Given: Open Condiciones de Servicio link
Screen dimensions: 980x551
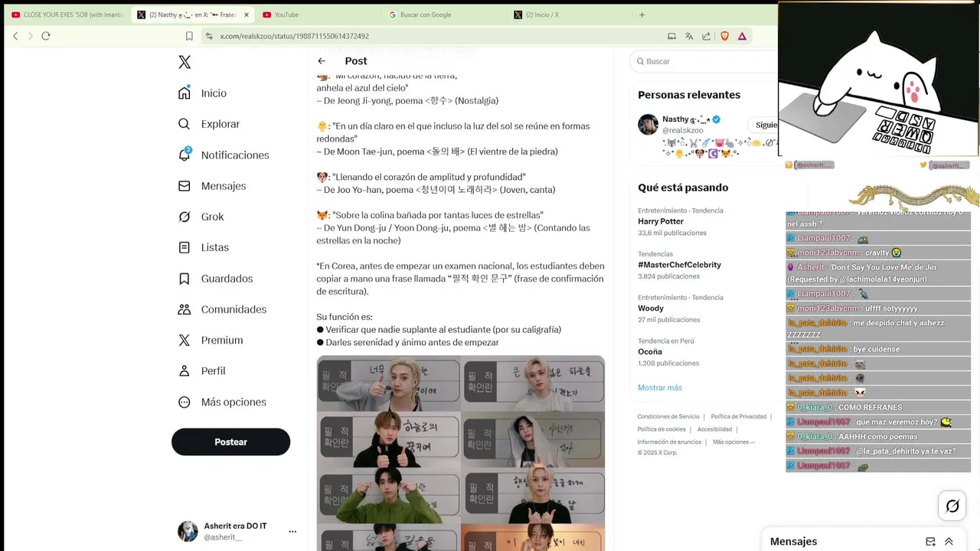Looking at the screenshot, I should (668, 416).
